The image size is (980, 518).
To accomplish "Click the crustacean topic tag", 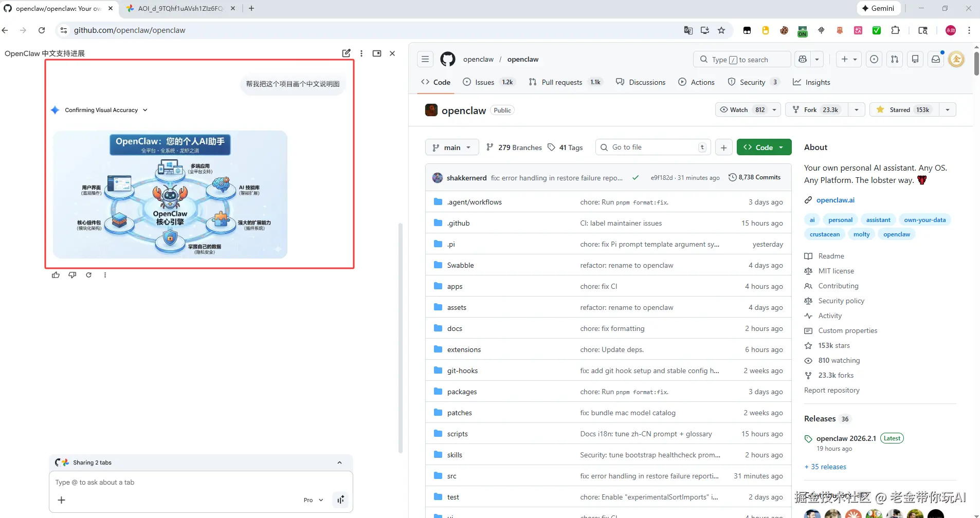I will 824,234.
